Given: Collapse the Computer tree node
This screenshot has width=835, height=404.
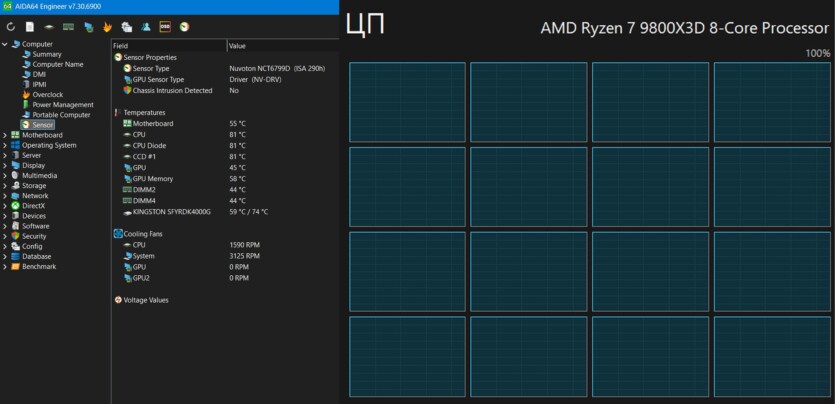Looking at the screenshot, I should click(5, 44).
